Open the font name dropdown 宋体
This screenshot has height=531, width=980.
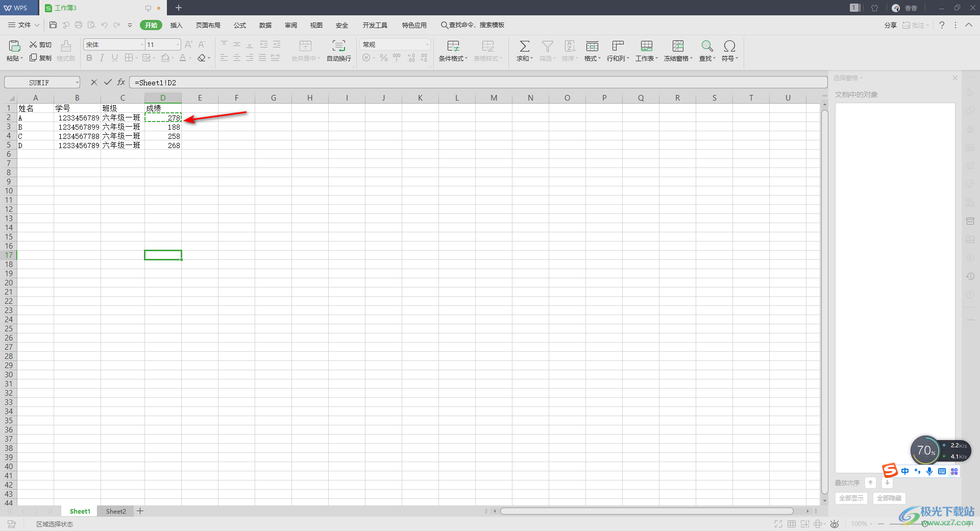(x=142, y=45)
